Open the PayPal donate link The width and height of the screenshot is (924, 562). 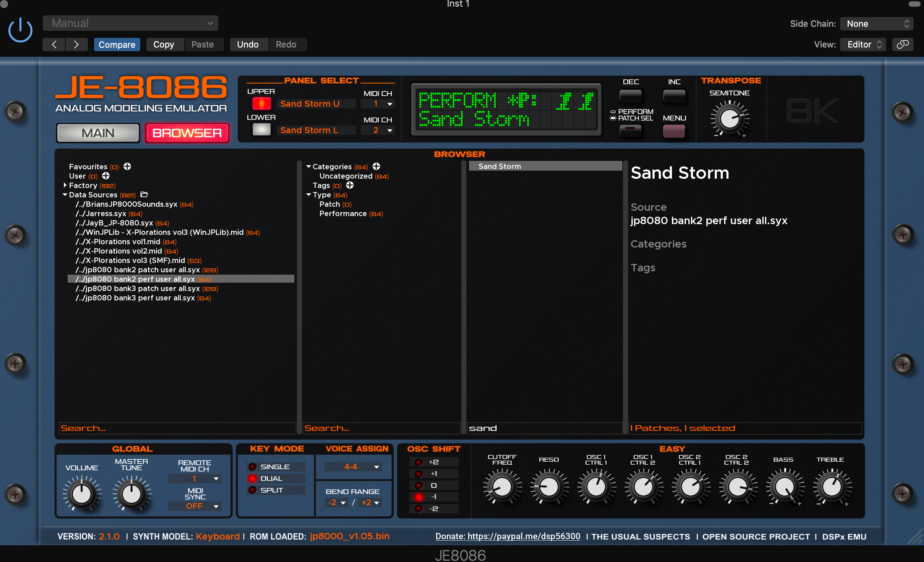tap(508, 536)
